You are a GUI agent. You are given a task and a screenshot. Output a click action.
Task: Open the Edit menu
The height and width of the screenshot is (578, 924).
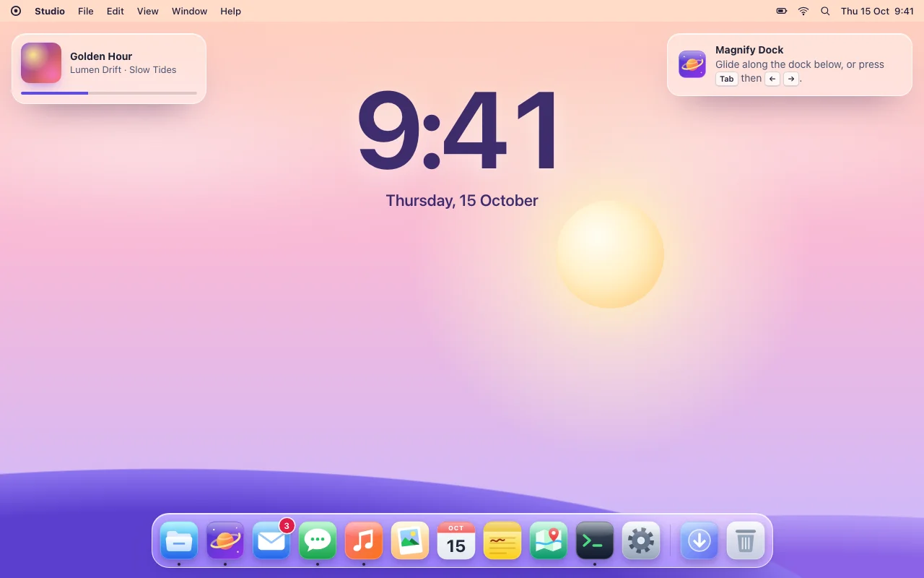click(115, 11)
